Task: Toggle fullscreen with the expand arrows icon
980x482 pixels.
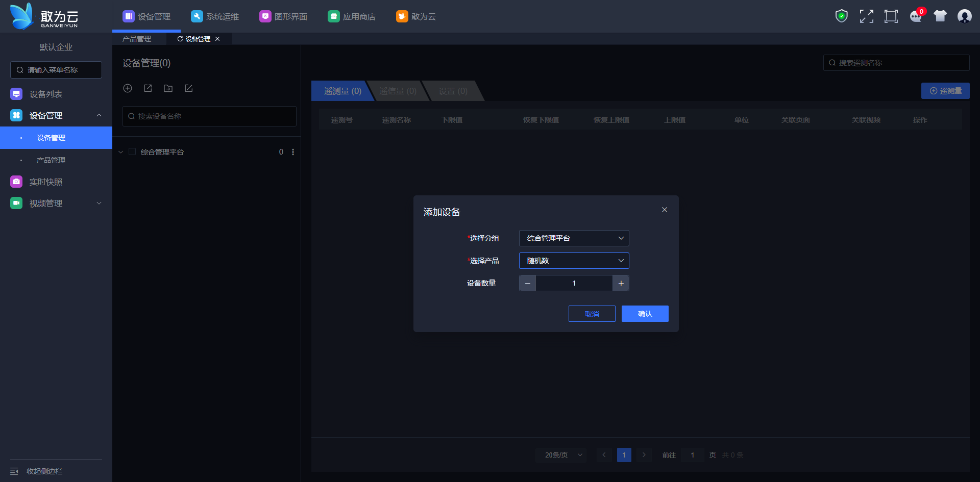Action: (866, 16)
